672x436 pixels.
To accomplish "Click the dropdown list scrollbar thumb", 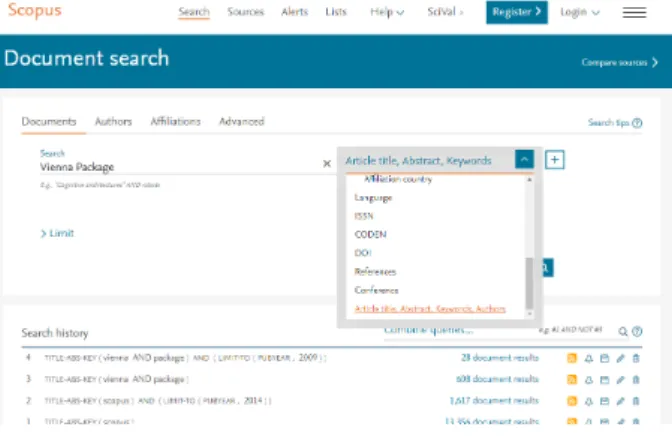I will (x=529, y=283).
